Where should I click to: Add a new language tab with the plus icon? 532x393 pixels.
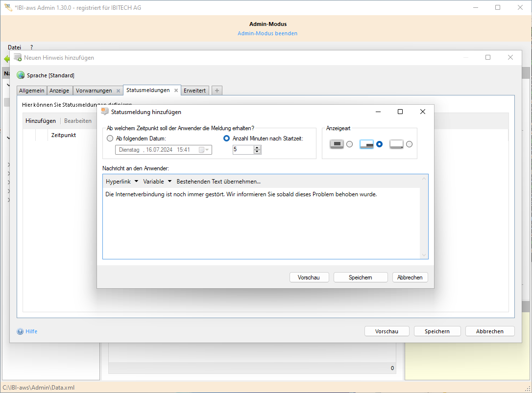coord(217,90)
